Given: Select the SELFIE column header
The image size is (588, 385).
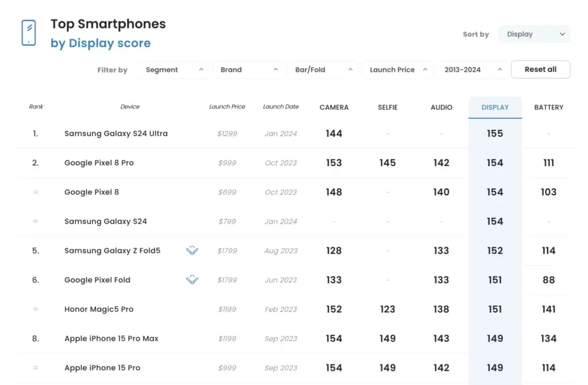Looking at the screenshot, I should tap(388, 107).
